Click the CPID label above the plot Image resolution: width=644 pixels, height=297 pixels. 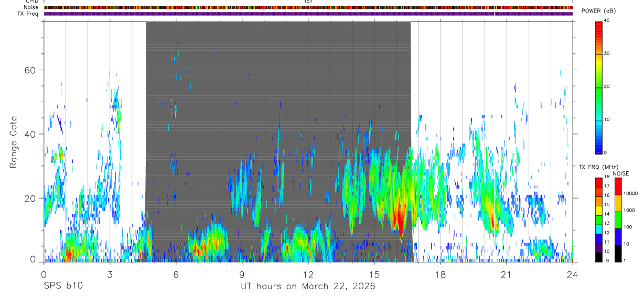point(32,2)
